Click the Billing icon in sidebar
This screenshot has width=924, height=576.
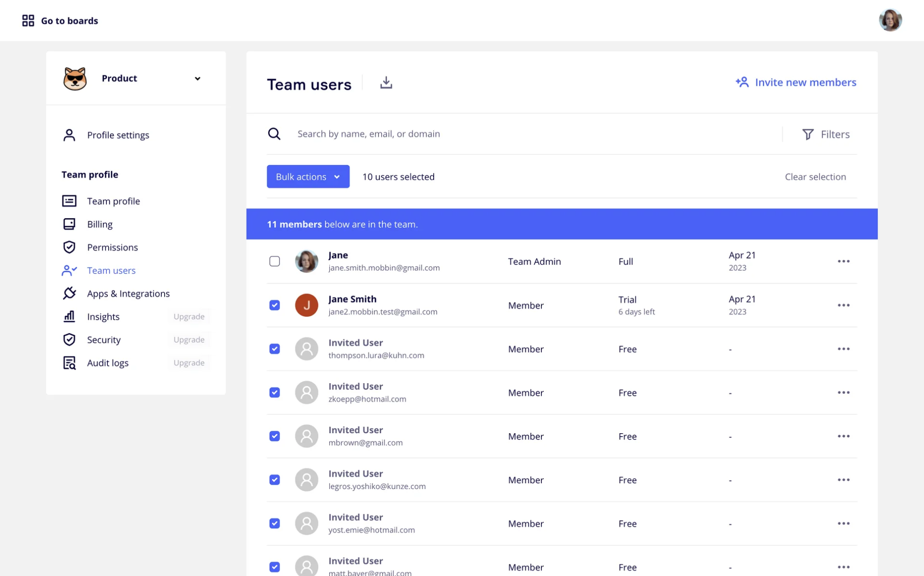tap(69, 224)
